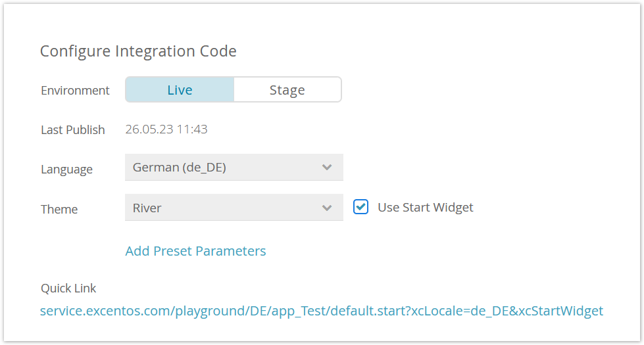
Task: Click the Add Preset Parameters link
Action: point(195,251)
